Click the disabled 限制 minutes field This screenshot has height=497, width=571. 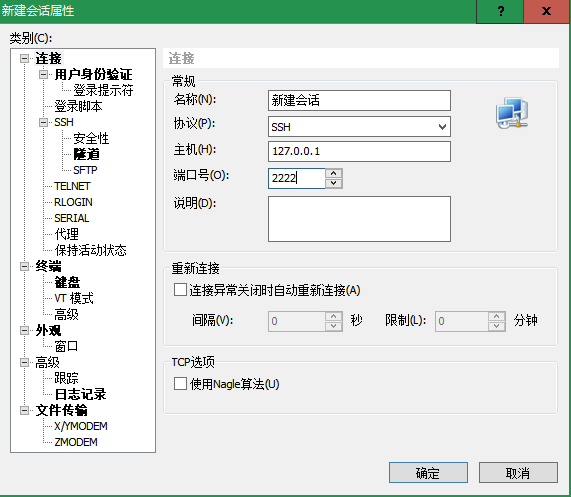[x=462, y=321]
